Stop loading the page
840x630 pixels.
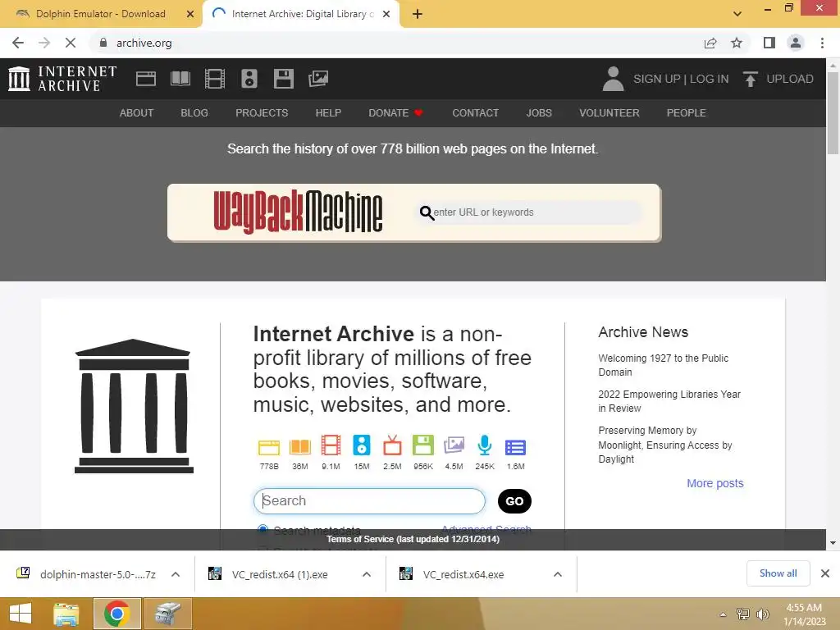click(x=71, y=43)
